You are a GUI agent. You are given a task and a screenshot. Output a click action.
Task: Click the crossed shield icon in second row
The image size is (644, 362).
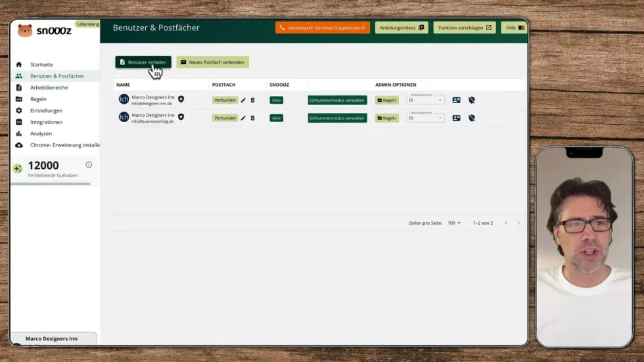pos(472,118)
